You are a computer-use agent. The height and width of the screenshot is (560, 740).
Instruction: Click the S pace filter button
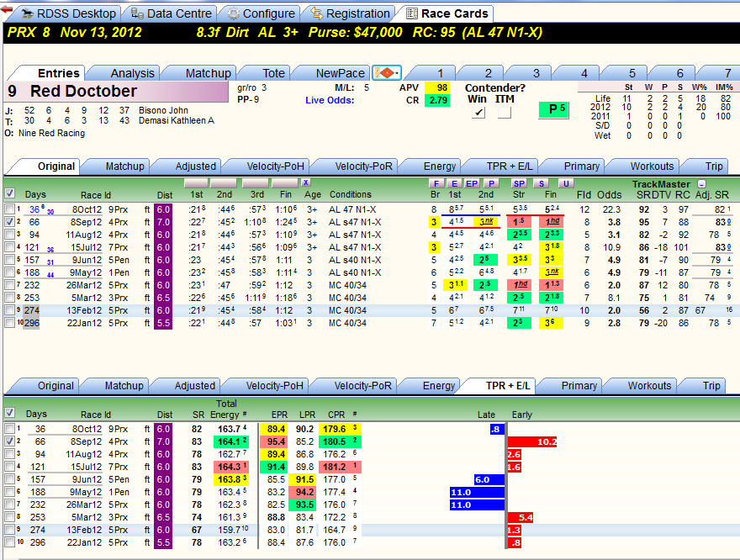[542, 183]
